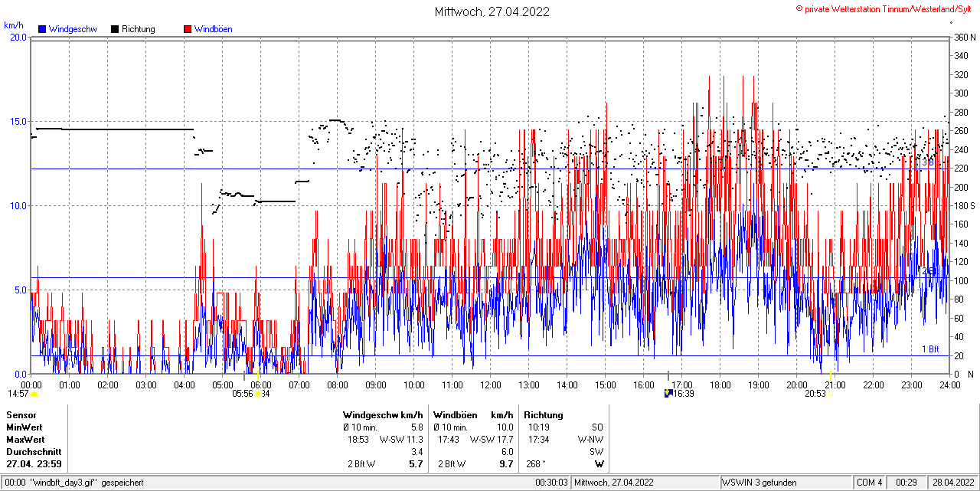This screenshot has height=491, width=980.
Task: Click the 15.0 value on left axis
Action: click(18, 121)
